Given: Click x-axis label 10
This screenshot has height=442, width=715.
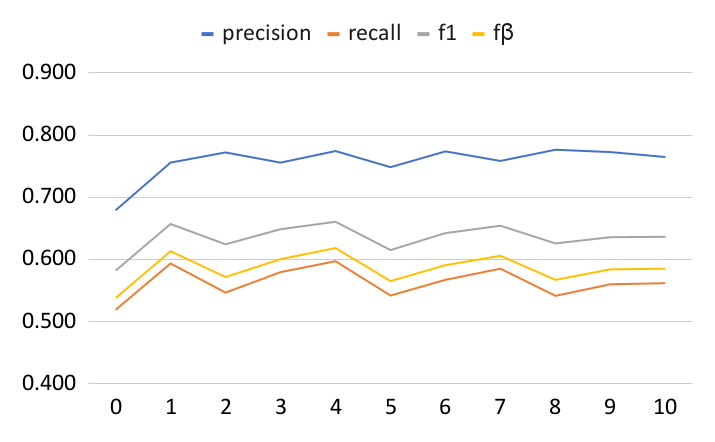Looking at the screenshot, I should 664,407.
